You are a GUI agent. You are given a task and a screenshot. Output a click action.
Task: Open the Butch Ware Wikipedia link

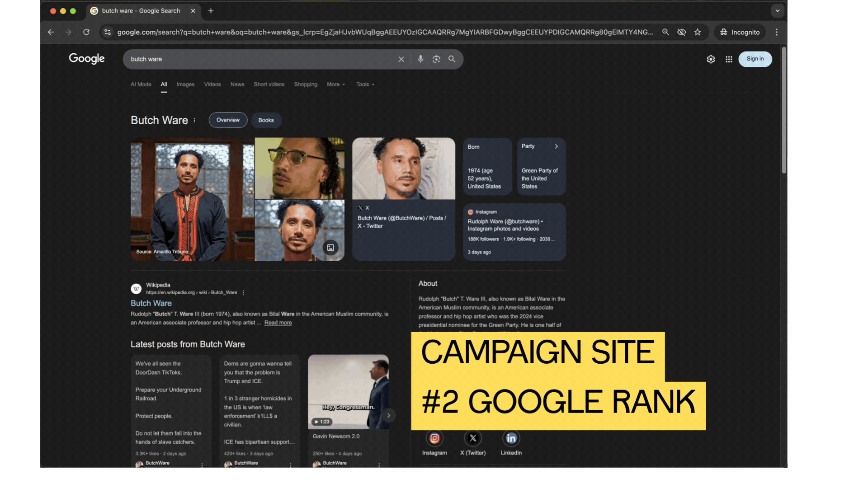coord(151,303)
